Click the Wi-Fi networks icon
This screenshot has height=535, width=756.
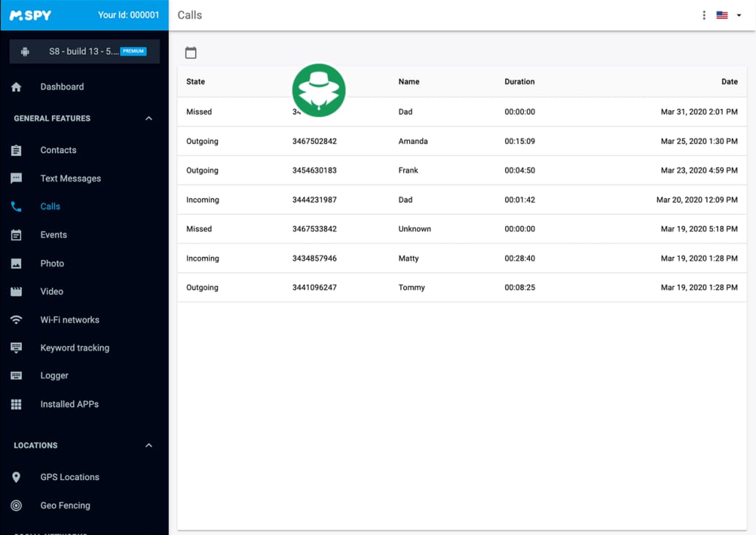(x=16, y=320)
